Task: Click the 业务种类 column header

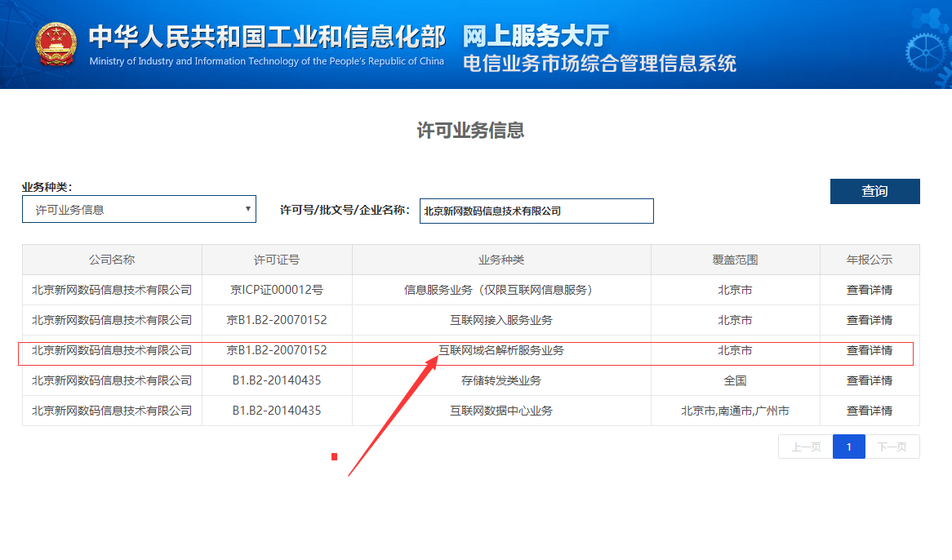Action: point(501,260)
